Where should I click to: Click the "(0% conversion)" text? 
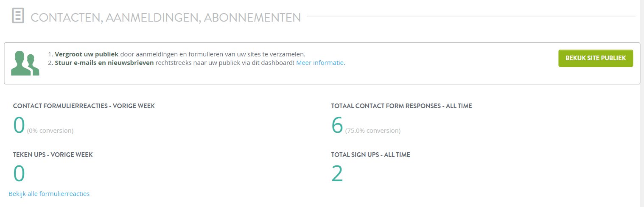50,131
